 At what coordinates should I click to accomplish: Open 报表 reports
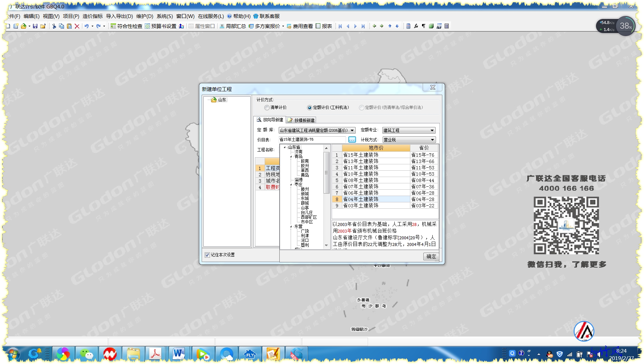324,26
